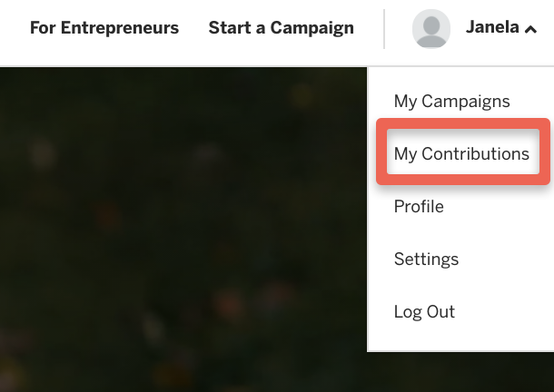Collapse the menu using the caret beside Janela
The height and width of the screenshot is (392, 554).
pos(530,30)
